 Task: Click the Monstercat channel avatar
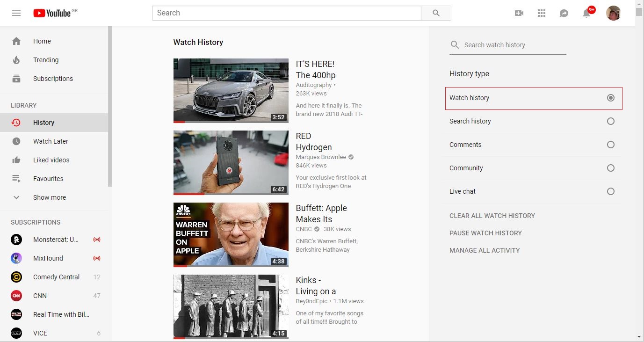point(16,240)
